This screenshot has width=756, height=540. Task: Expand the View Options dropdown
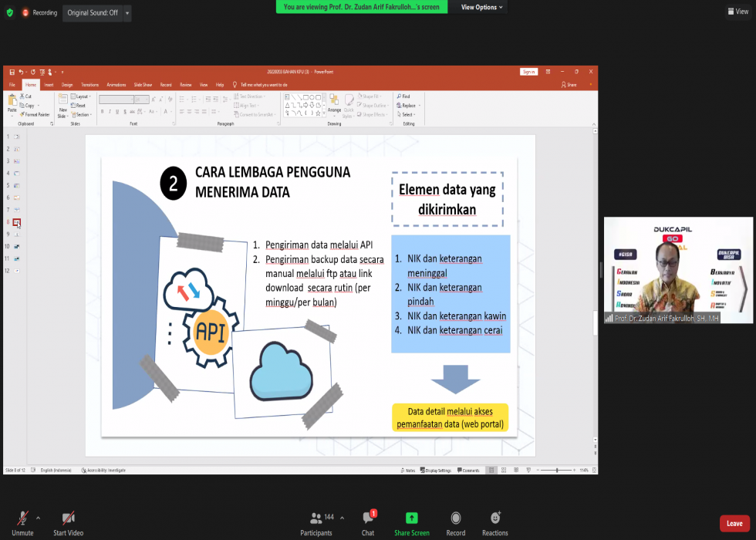click(482, 7)
